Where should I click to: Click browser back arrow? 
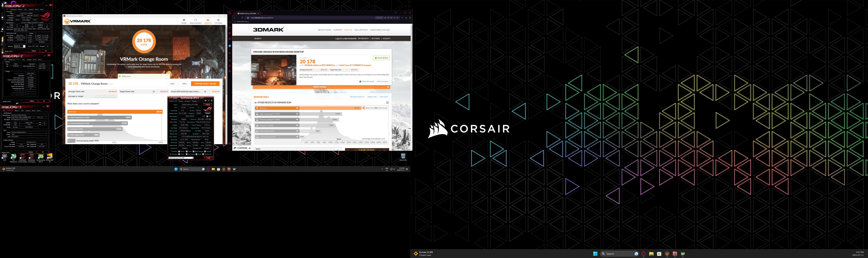pyautogui.click(x=235, y=18)
